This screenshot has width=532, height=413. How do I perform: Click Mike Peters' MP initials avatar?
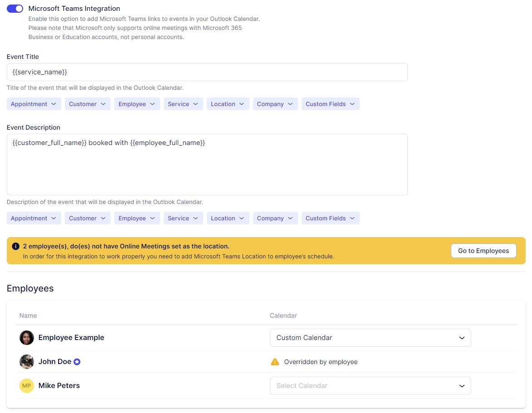point(27,386)
